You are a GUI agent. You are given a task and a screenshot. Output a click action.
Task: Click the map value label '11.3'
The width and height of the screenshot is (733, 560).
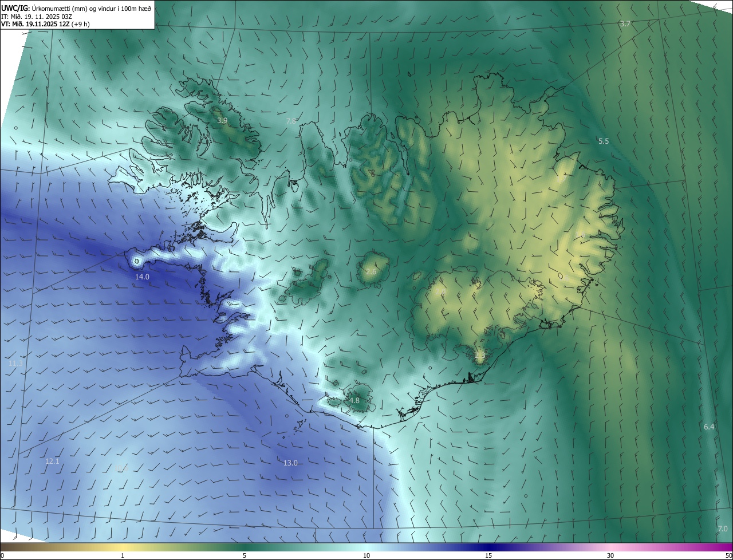(x=16, y=363)
